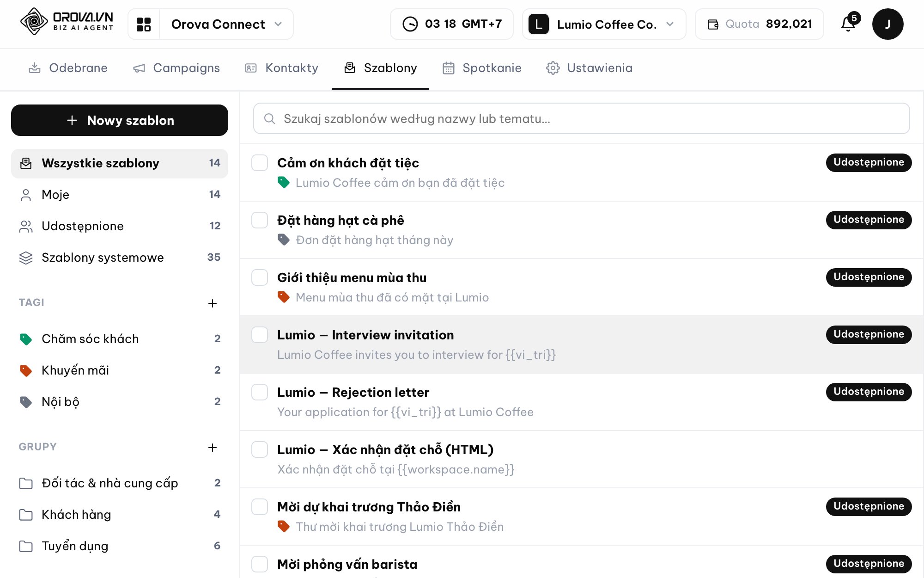Click the Nowy szablon button
This screenshot has width=924, height=578.
[x=120, y=120]
